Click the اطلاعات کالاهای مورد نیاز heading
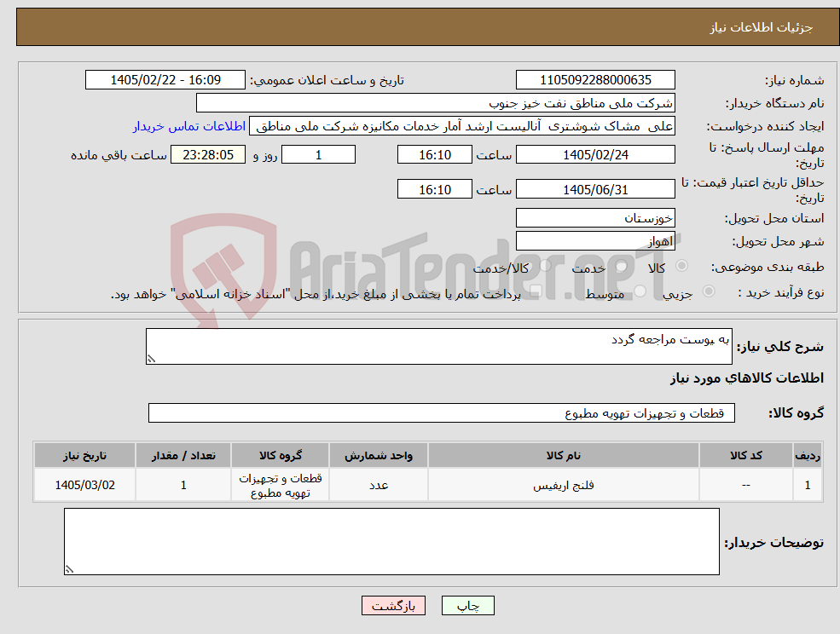The width and height of the screenshot is (840, 634). coord(747,378)
